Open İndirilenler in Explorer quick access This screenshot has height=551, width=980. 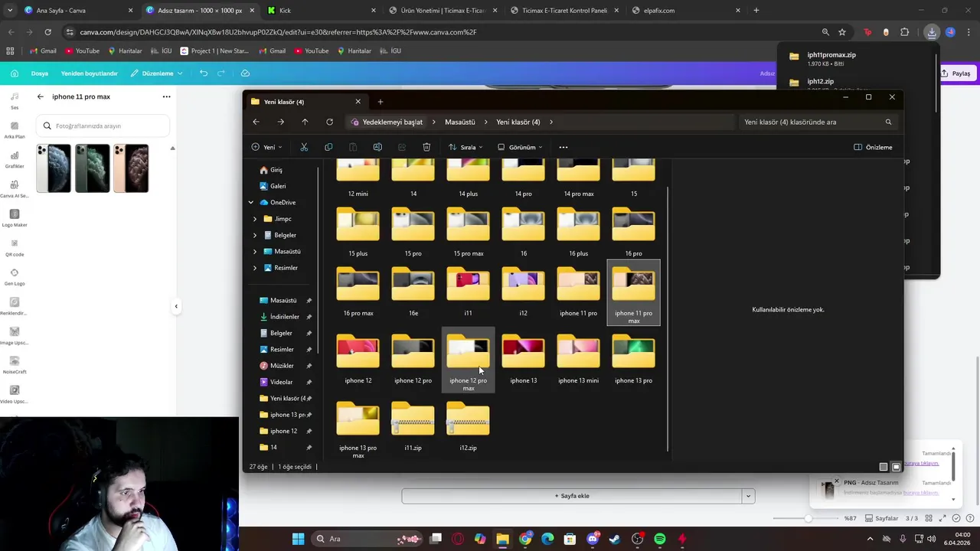[284, 317]
